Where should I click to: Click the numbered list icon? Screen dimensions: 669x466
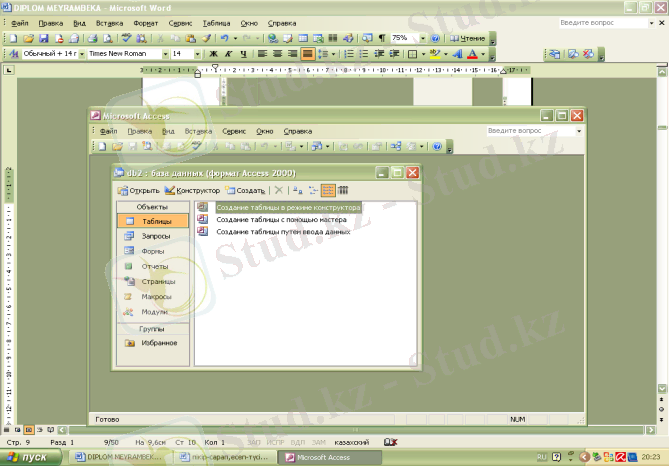click(x=349, y=54)
